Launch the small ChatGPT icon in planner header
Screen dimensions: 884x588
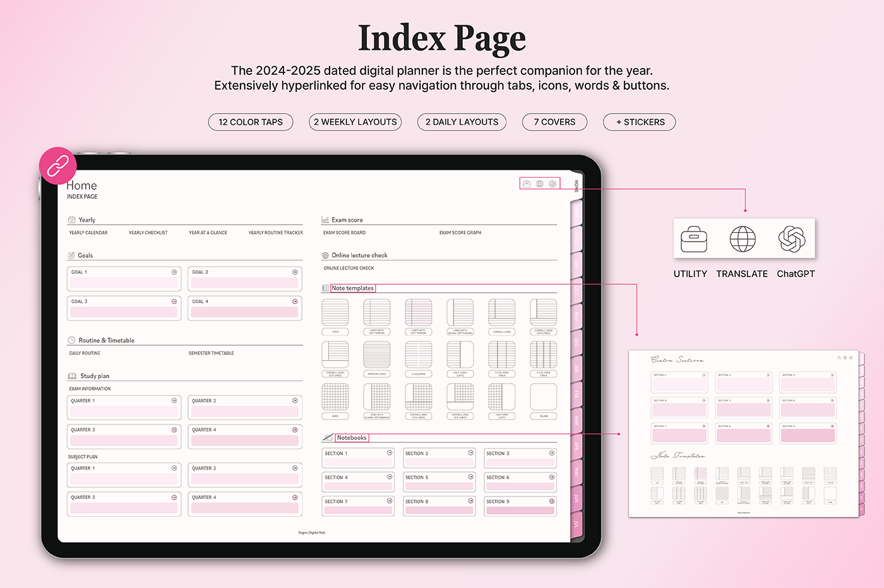[552, 184]
